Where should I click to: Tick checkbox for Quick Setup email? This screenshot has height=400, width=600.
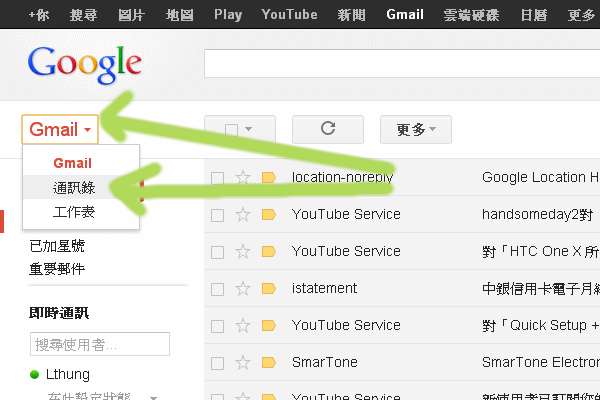(217, 326)
